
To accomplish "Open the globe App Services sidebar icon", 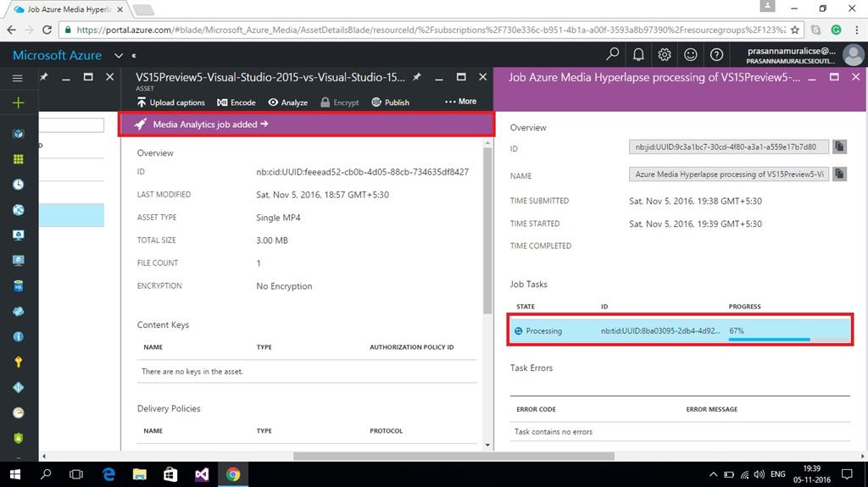I will coord(19,210).
